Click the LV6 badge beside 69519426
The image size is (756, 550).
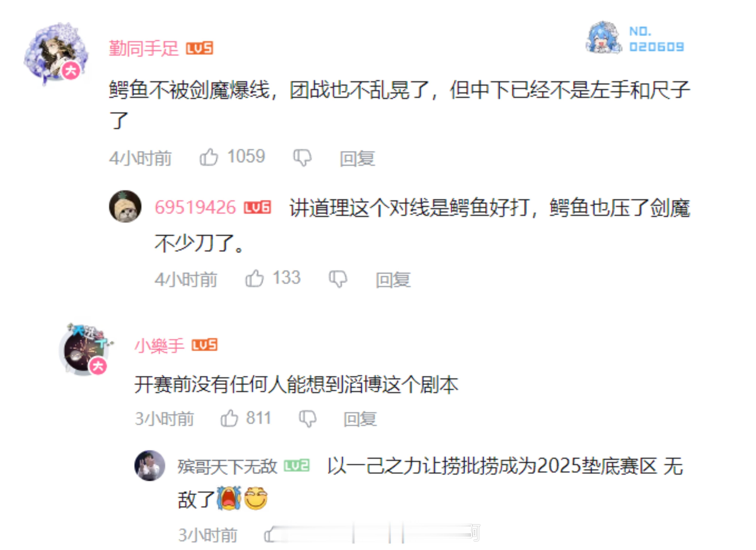coord(258,208)
